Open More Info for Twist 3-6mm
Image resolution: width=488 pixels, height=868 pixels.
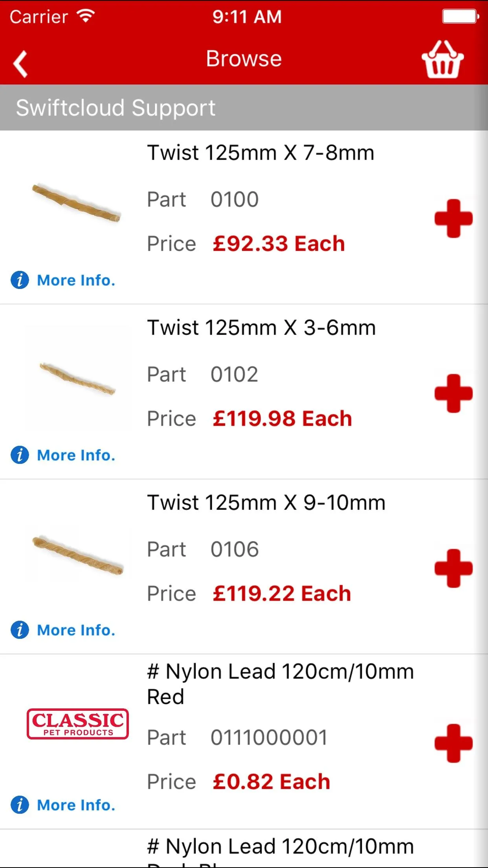[76, 455]
